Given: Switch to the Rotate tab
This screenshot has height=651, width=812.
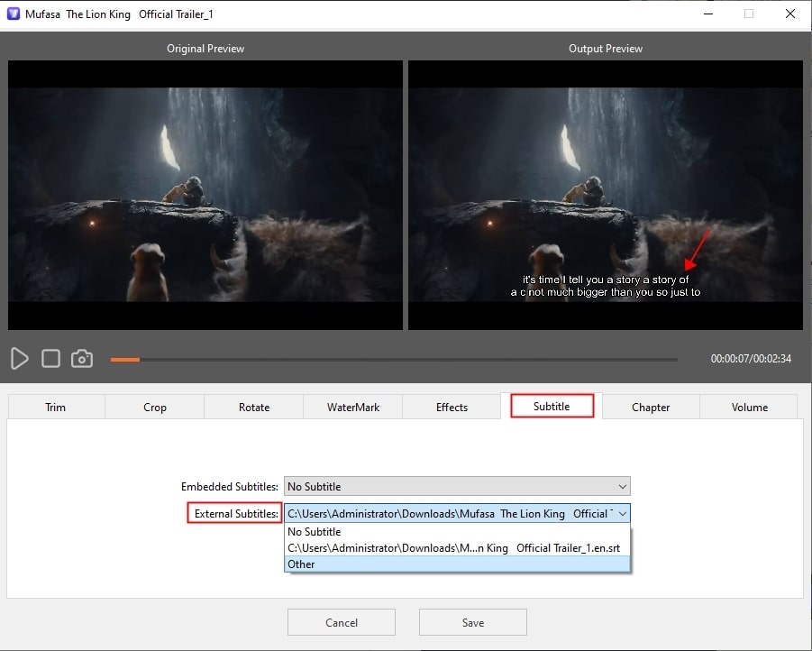Looking at the screenshot, I should pos(253,407).
